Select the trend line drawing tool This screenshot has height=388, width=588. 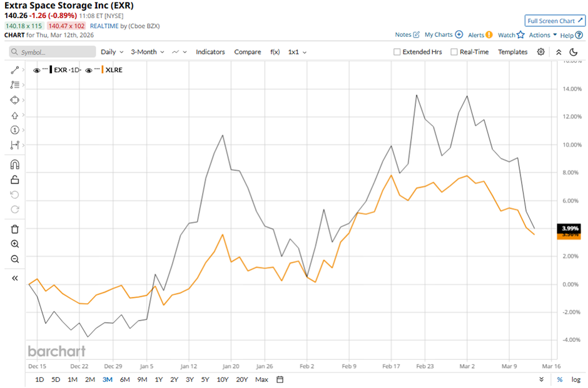click(14, 70)
